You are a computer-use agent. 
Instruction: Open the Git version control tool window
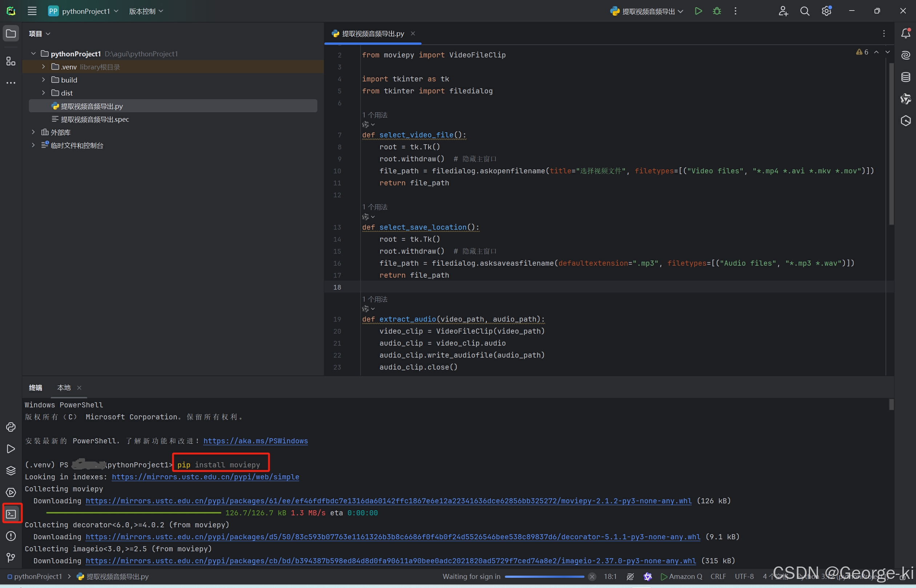(x=11, y=558)
